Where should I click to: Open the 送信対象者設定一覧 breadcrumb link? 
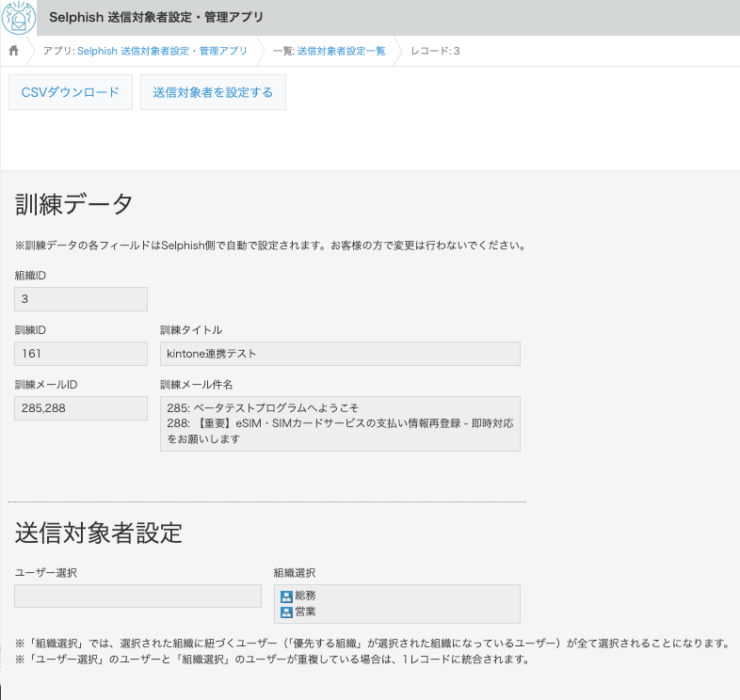click(341, 51)
